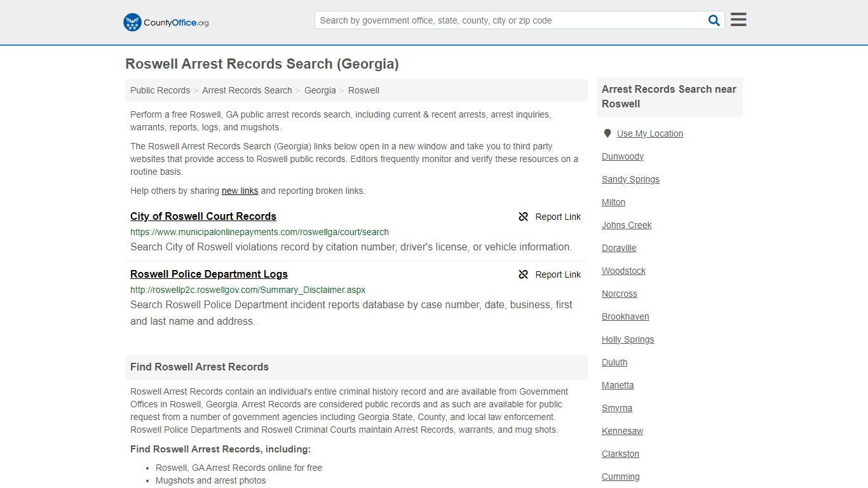Click 'Find Roswell Arrest Records, including:' subheading
The width and height of the screenshot is (868, 488).
pyautogui.click(x=220, y=449)
